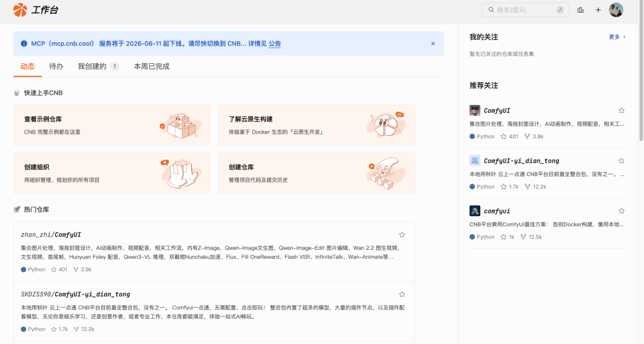This screenshot has width=644, height=344.
Task: Star SKDZSS90/ComfyUI-yi_dian_tong in hot repositories
Action: (402, 295)
